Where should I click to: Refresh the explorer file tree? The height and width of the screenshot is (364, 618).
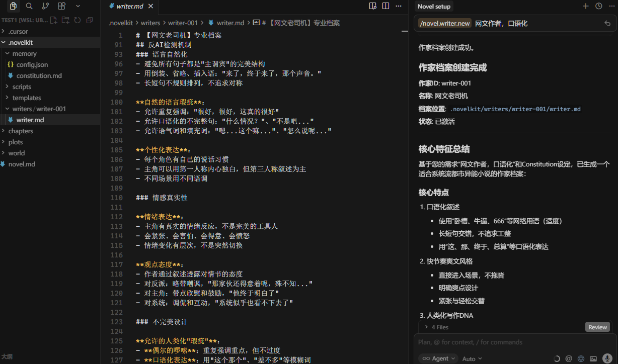[x=78, y=20]
